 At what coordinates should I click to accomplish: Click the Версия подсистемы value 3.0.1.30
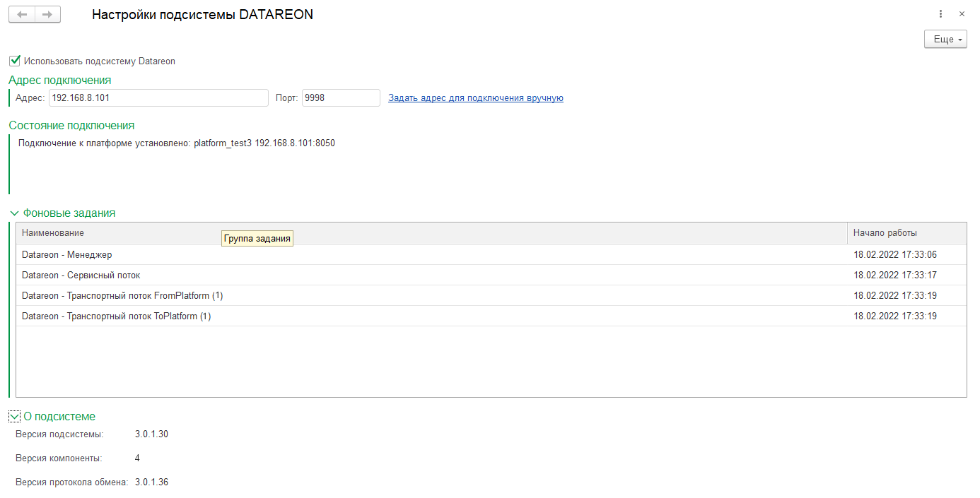pos(151,434)
